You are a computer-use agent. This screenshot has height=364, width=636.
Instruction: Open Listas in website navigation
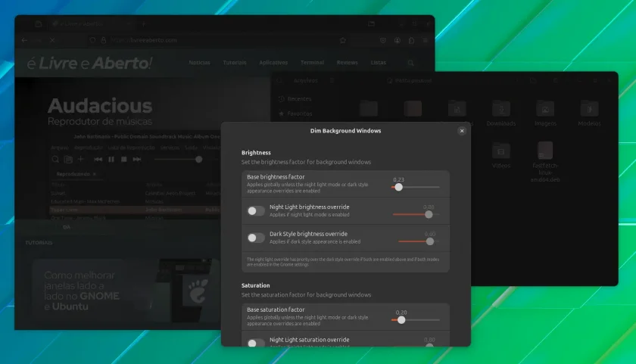[378, 62]
